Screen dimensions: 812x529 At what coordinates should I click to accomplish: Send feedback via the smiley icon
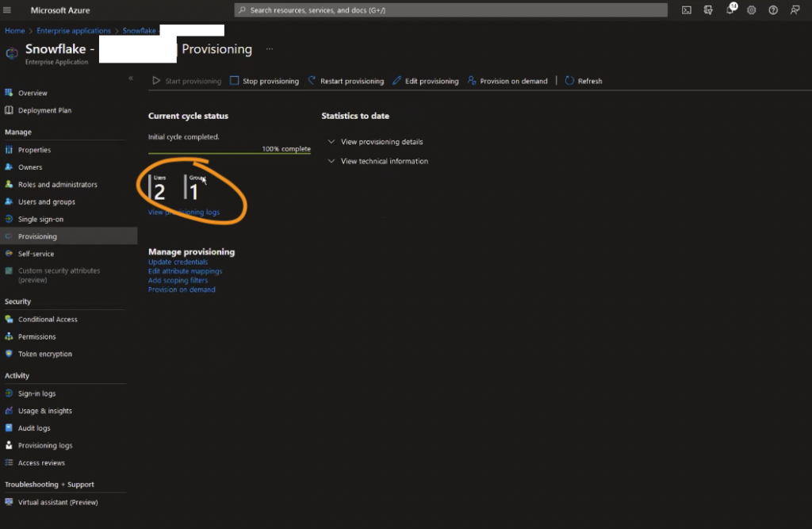[794, 10]
